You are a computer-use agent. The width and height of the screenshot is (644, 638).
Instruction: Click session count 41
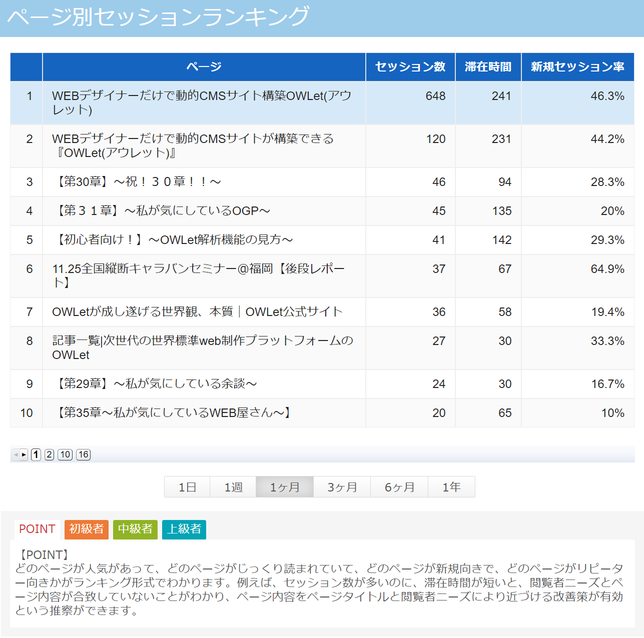click(439, 240)
